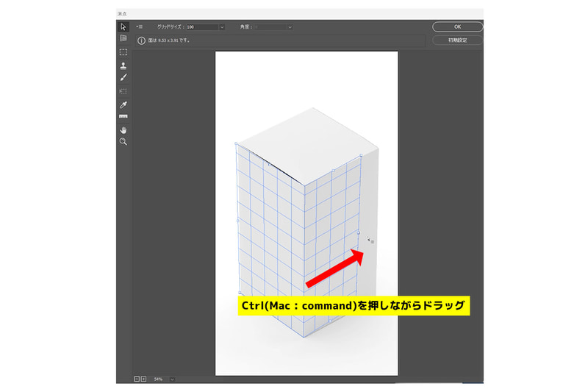Select the Eyedropper tool

click(123, 104)
